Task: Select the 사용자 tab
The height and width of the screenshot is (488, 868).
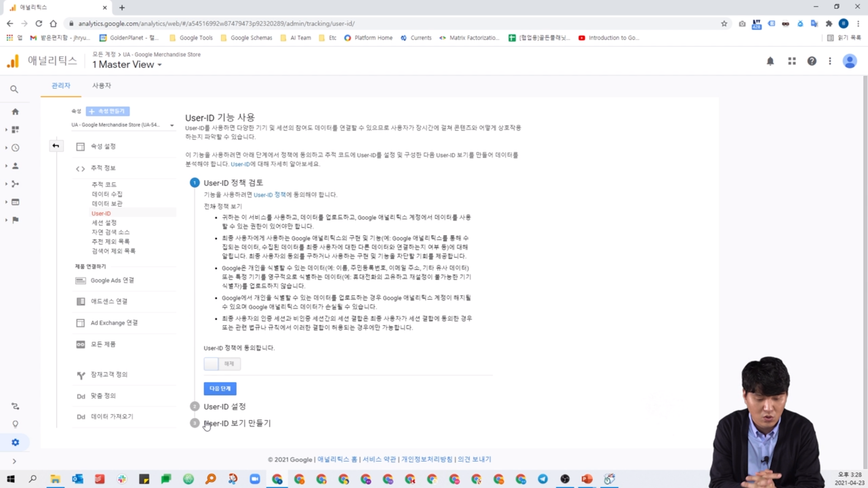Action: (102, 85)
